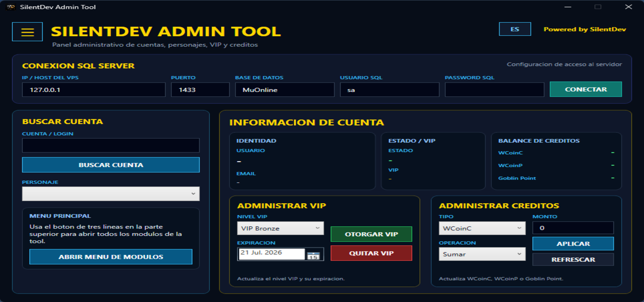Click the WCoinP balance label
Screen dimensions: 644x302
click(x=510, y=165)
